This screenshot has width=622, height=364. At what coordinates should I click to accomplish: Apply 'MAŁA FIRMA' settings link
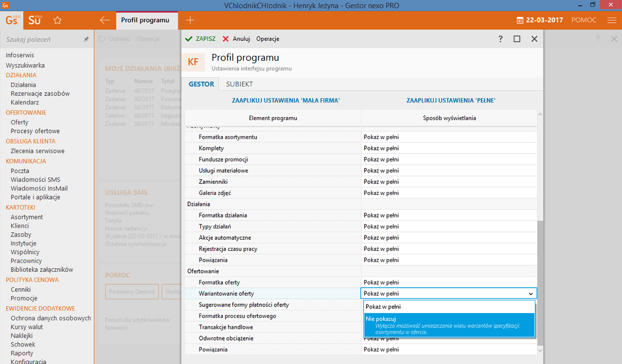pyautogui.click(x=285, y=100)
